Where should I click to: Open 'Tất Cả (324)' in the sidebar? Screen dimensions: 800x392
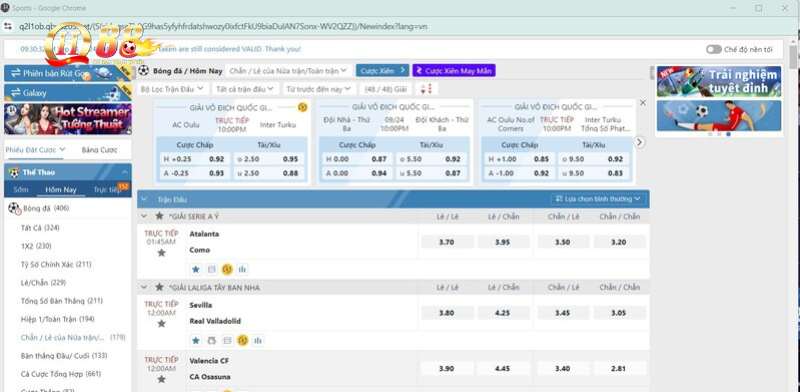coord(40,228)
